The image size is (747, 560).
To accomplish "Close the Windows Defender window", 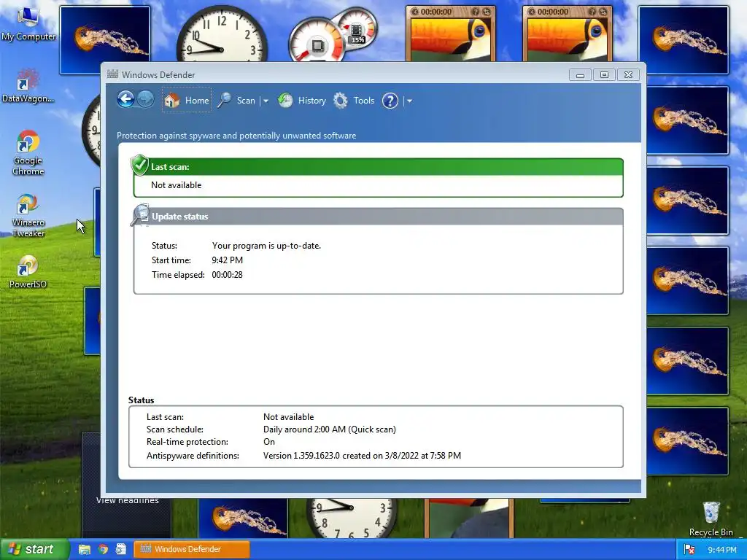I will point(628,75).
